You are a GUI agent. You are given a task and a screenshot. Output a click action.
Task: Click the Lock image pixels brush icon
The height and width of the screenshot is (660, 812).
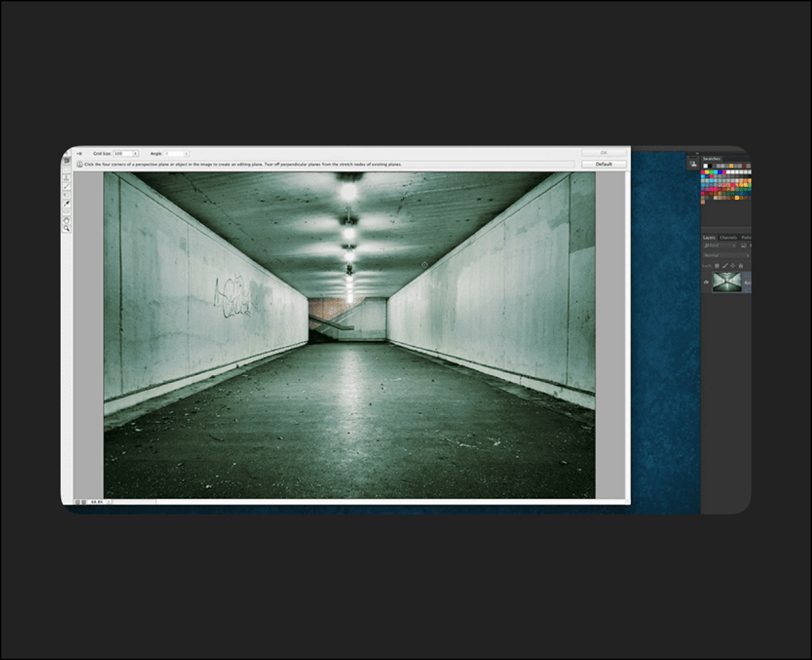pos(724,266)
